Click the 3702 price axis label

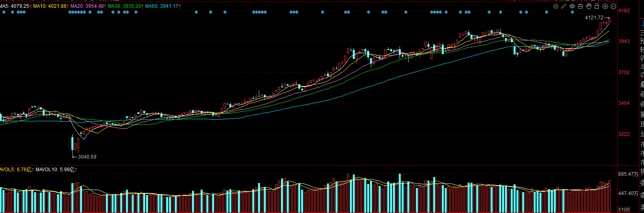point(624,73)
